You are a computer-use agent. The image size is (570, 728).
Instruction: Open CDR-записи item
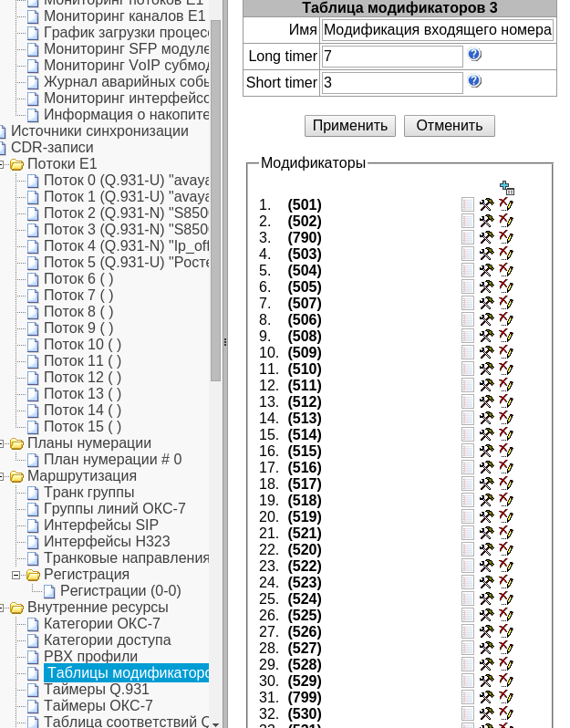click(x=52, y=148)
